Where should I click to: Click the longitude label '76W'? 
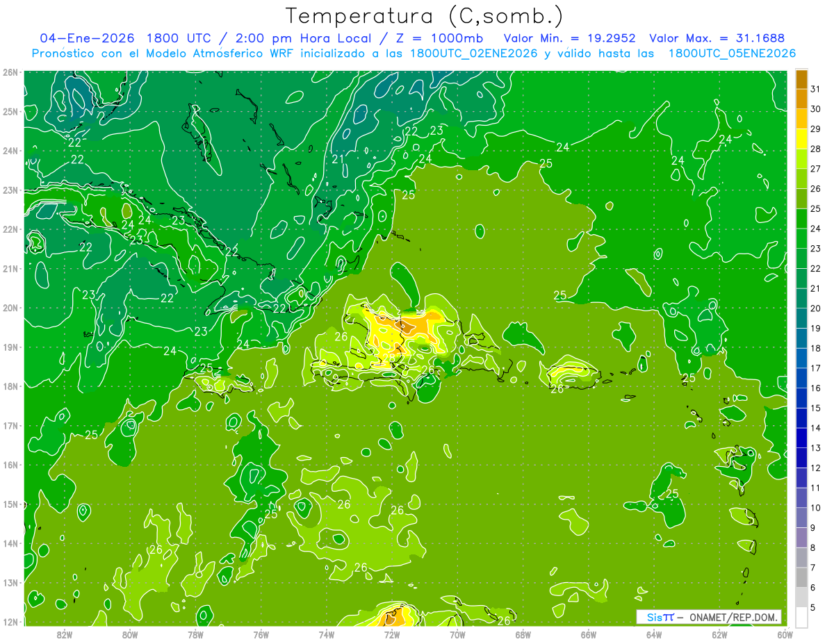click(261, 634)
